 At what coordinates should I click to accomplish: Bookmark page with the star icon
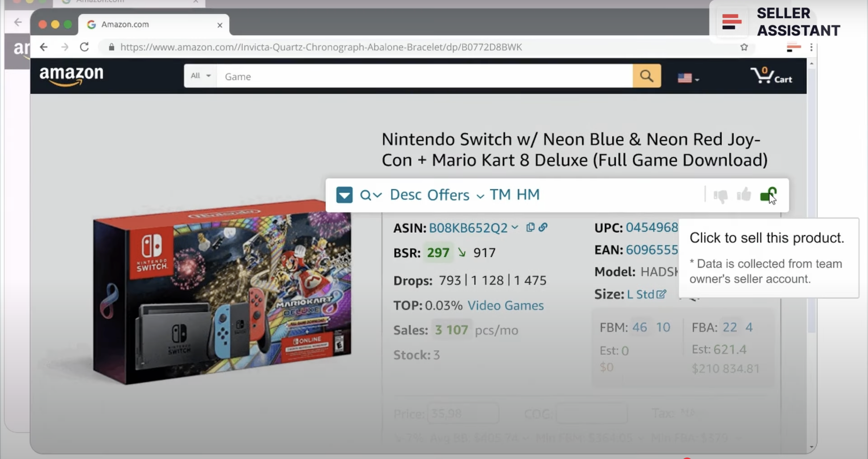pyautogui.click(x=744, y=47)
